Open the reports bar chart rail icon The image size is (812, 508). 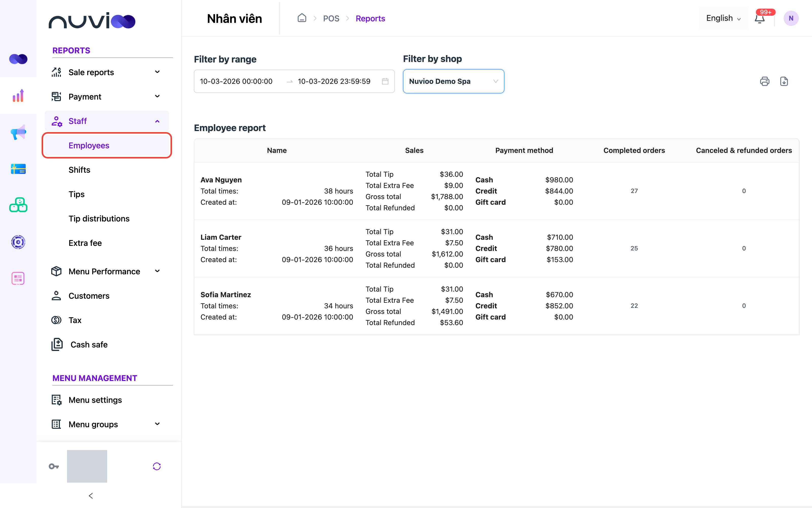18,96
